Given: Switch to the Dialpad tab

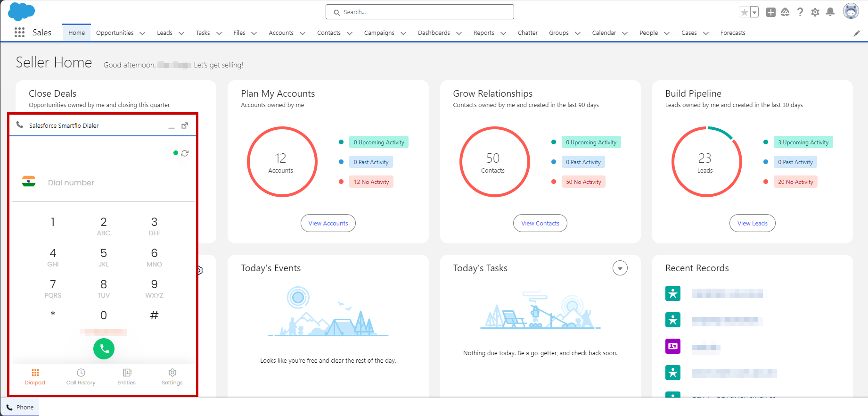Looking at the screenshot, I should tap(35, 377).
